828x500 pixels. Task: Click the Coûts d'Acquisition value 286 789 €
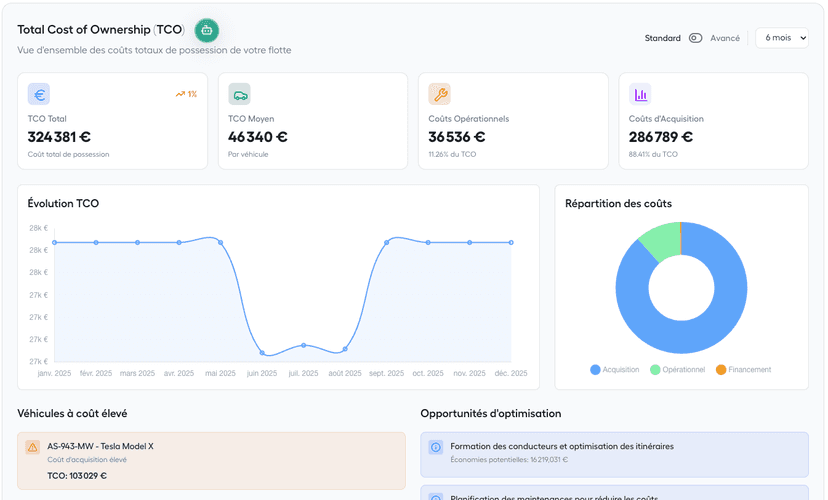coord(661,137)
